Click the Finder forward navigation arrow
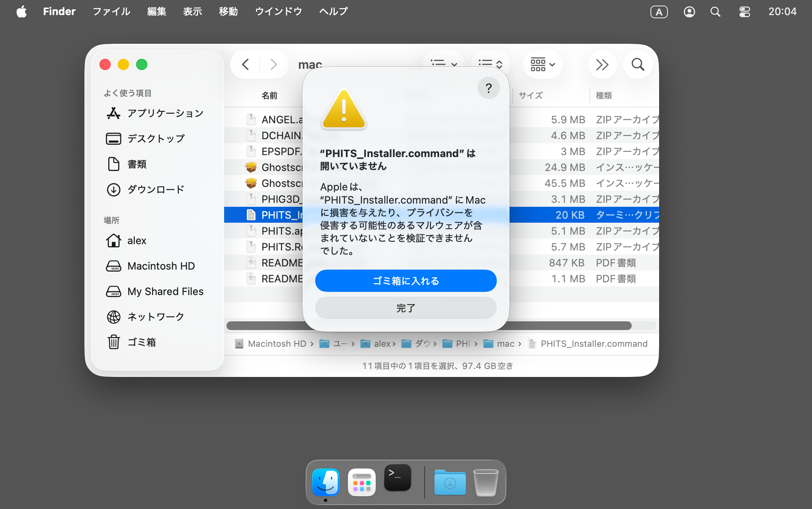The image size is (812, 509). [x=273, y=64]
